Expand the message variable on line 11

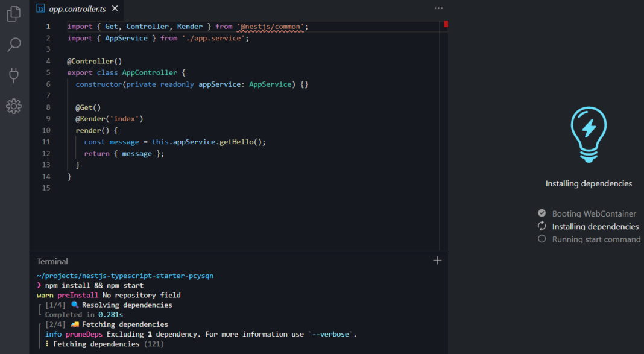point(124,141)
